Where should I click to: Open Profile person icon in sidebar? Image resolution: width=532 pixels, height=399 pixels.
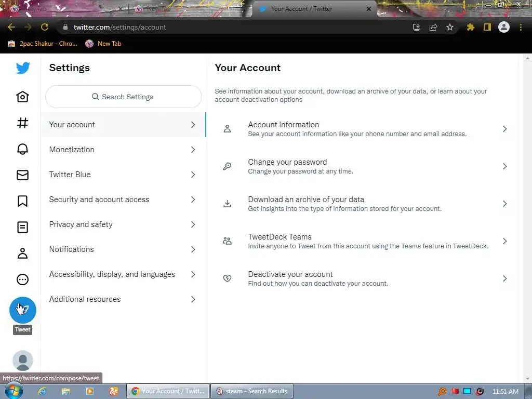[x=23, y=254]
